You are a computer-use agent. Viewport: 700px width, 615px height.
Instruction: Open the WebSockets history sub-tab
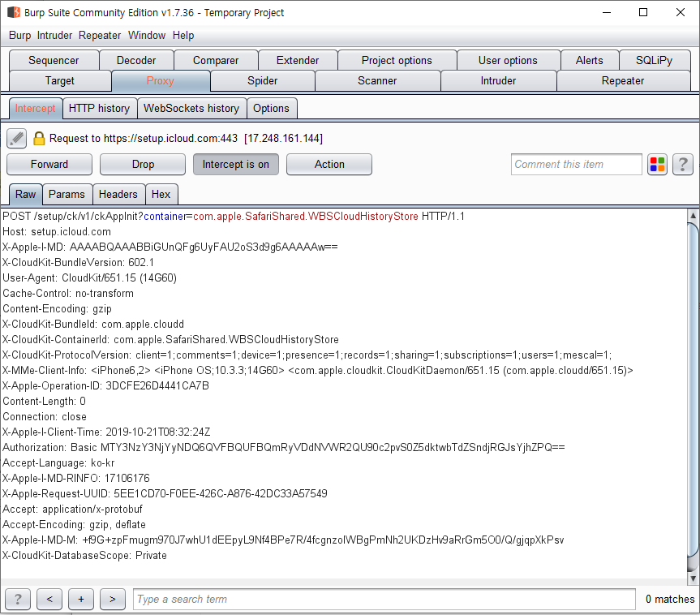tap(191, 109)
